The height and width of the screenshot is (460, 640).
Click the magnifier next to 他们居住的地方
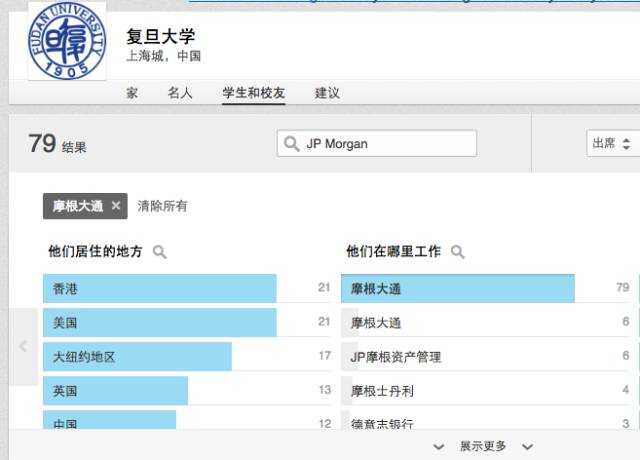160,251
